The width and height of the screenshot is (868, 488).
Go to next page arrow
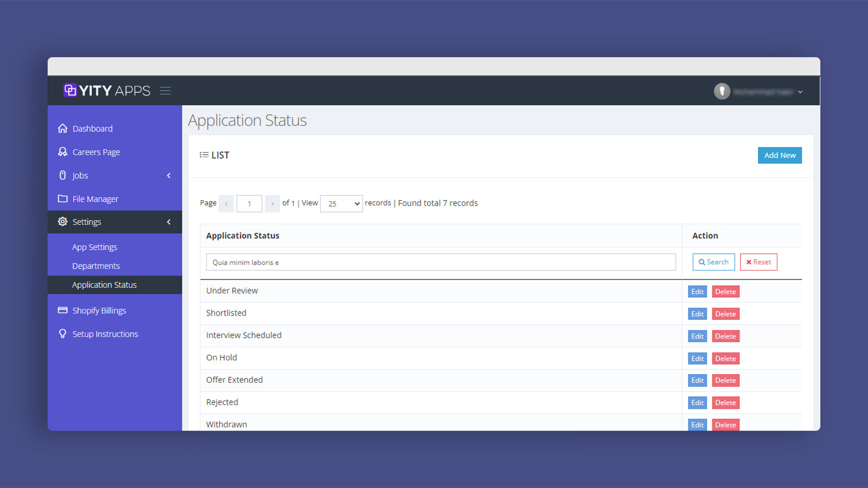pos(272,203)
